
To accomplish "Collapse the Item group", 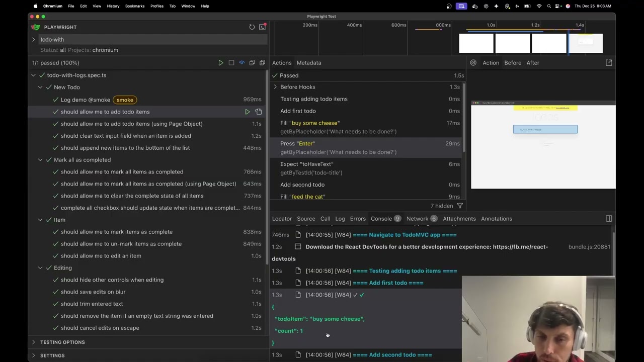I will click(40, 220).
